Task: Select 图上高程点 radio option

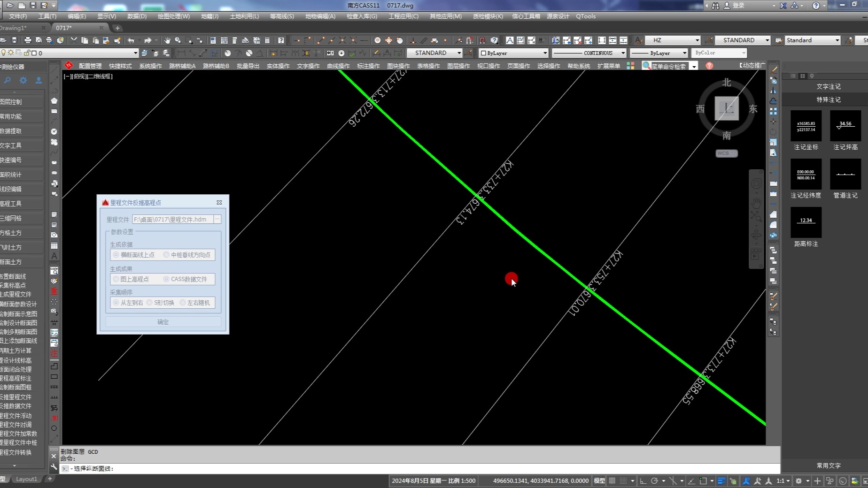Action: 116,279
